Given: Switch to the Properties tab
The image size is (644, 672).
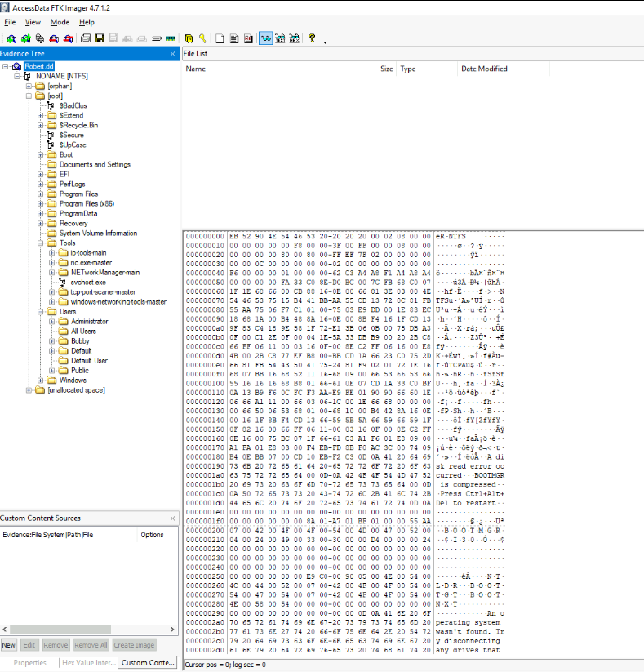Looking at the screenshot, I should tap(29, 662).
